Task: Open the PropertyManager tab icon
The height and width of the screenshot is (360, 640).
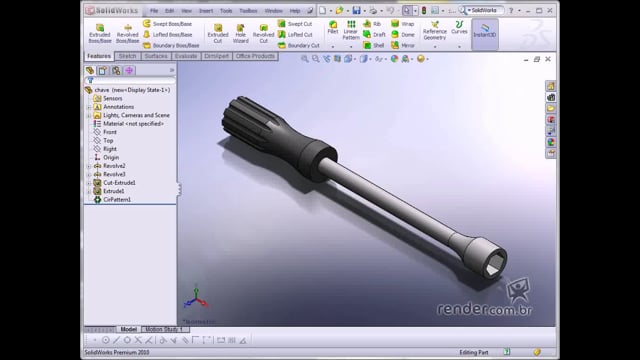Action: (x=102, y=70)
